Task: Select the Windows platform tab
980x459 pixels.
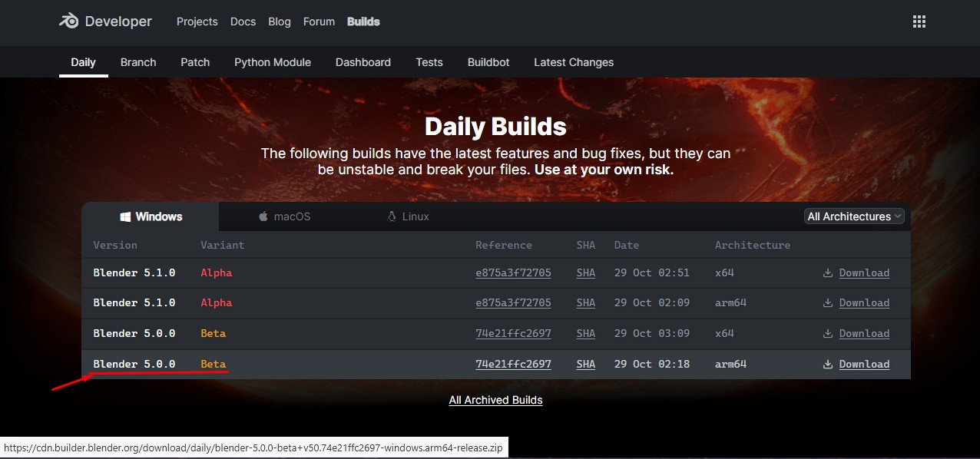Action: click(151, 216)
